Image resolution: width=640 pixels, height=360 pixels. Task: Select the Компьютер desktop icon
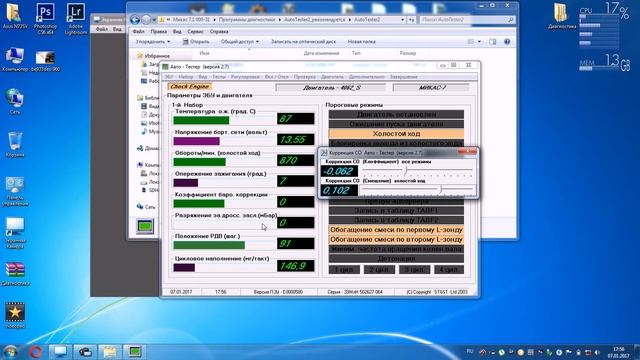click(x=15, y=60)
